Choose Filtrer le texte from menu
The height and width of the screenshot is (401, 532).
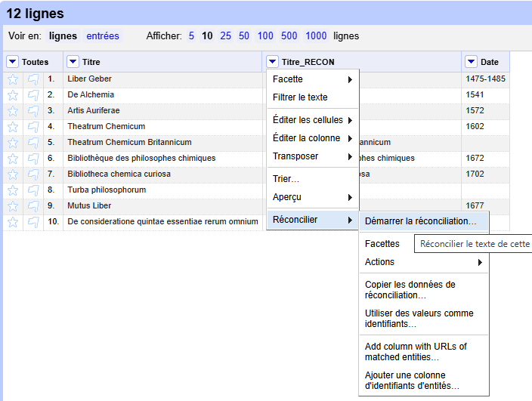(300, 97)
